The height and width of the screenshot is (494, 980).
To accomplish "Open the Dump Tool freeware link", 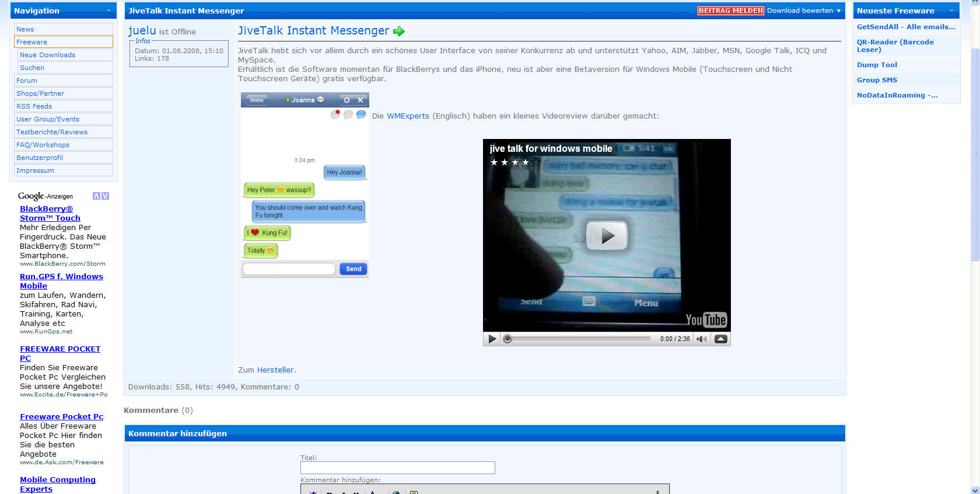I will click(877, 65).
